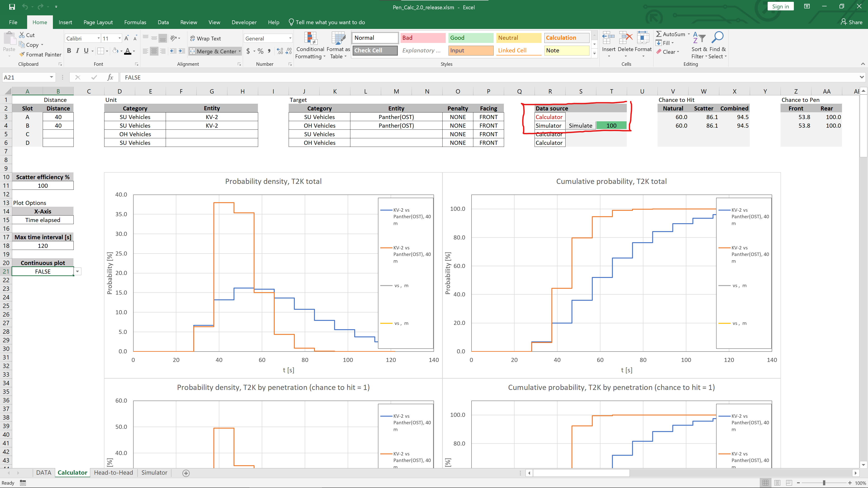Screen dimensions: 868x488
Task: Click the Decrease Indent icon
Action: 173,51
